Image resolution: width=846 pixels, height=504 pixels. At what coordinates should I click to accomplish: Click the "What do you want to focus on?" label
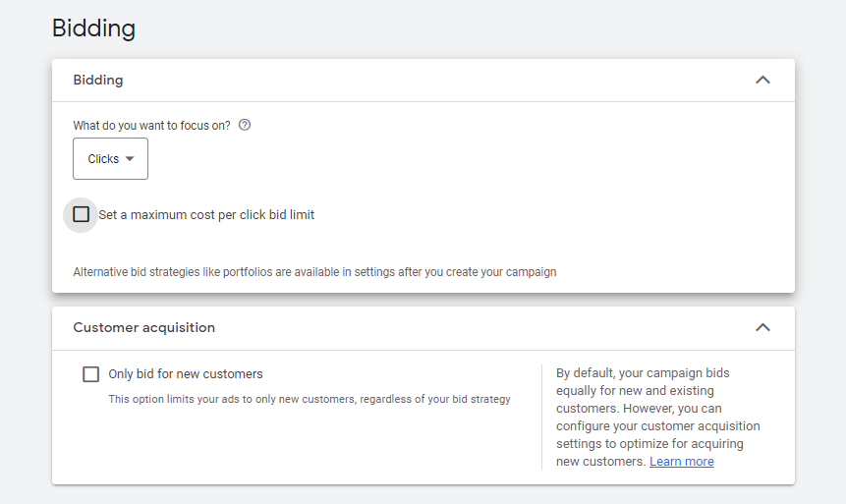click(x=152, y=126)
